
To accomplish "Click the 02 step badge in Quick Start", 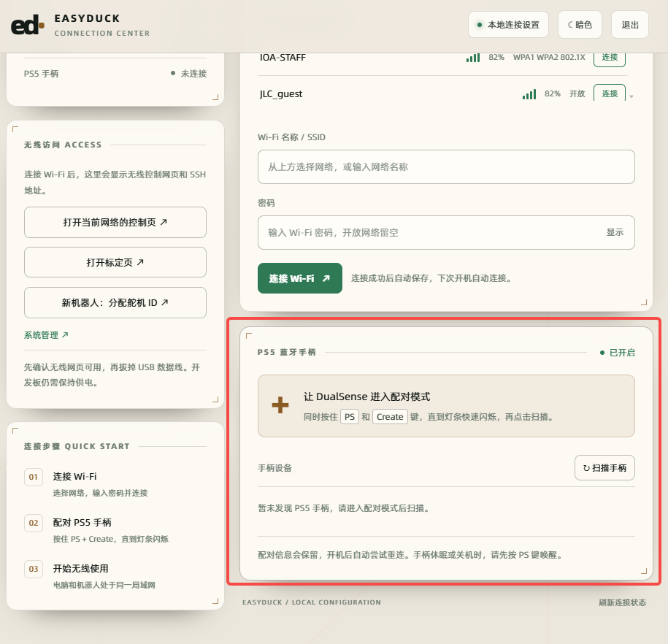I will (34, 523).
